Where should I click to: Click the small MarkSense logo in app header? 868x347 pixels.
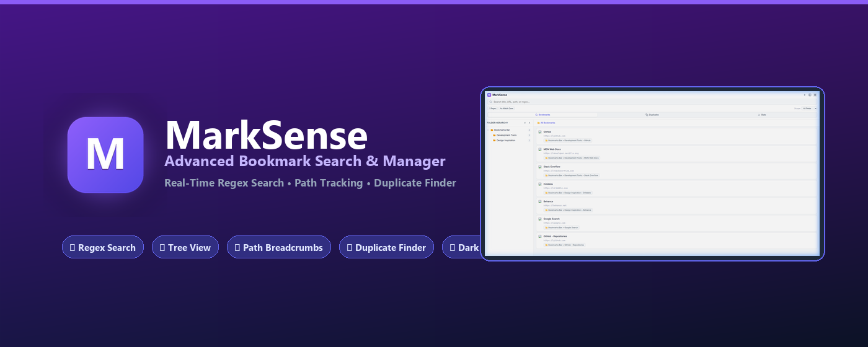489,95
